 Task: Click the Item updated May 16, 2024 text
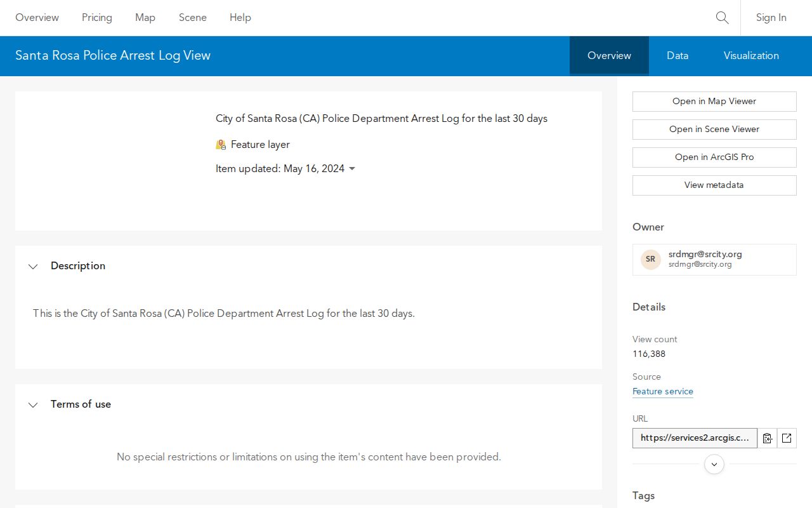pos(280,169)
